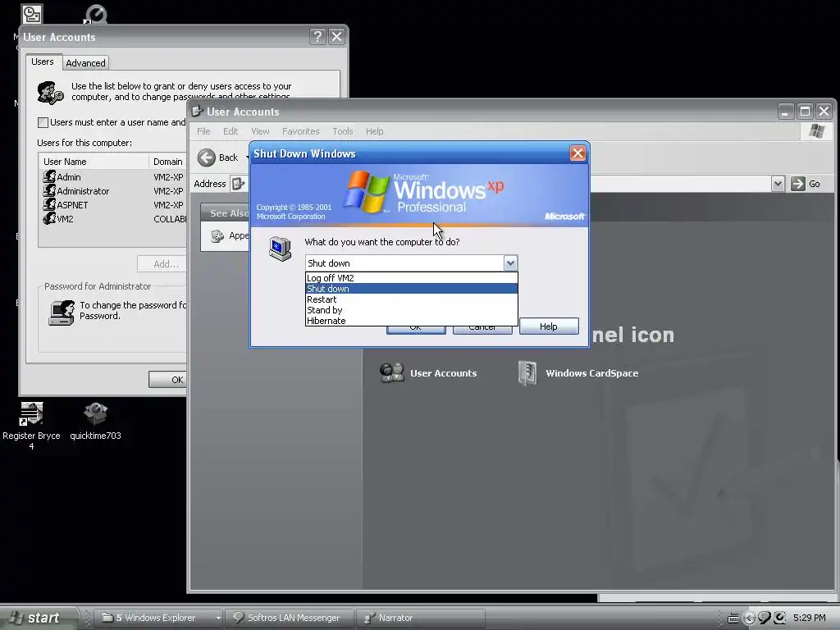Toggle Users must enter a user name checkbox
The width and height of the screenshot is (840, 630).
pyautogui.click(x=43, y=123)
